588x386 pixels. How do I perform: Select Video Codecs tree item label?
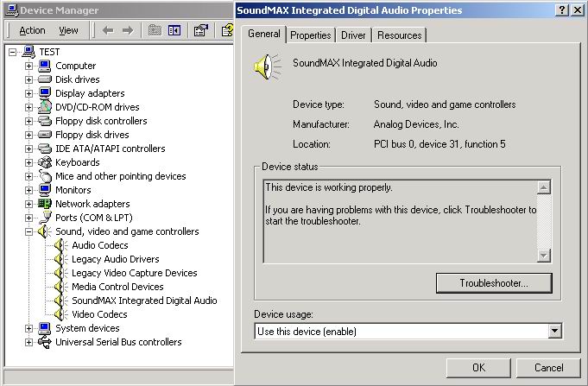coord(99,314)
